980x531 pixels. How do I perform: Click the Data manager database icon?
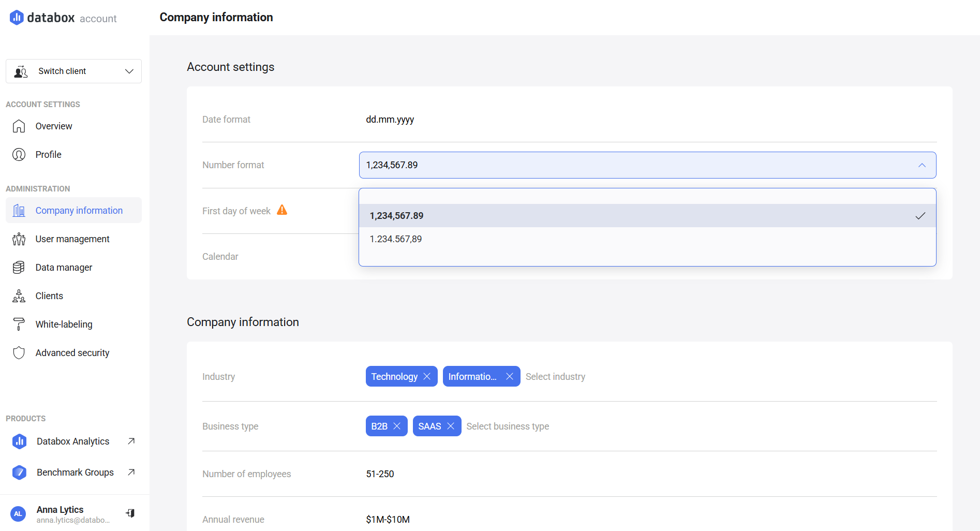tap(19, 268)
